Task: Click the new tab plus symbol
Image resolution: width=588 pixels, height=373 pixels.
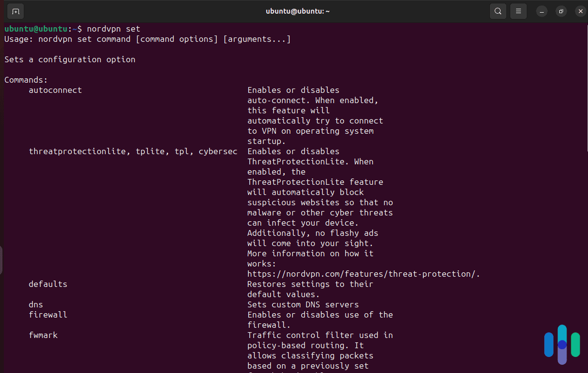Action: [x=15, y=11]
